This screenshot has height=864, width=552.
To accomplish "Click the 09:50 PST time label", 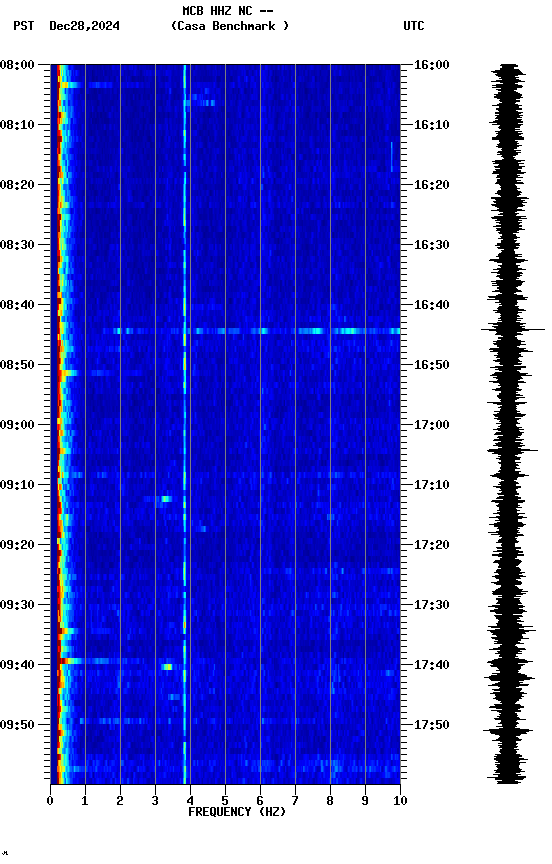I will (17, 725).
